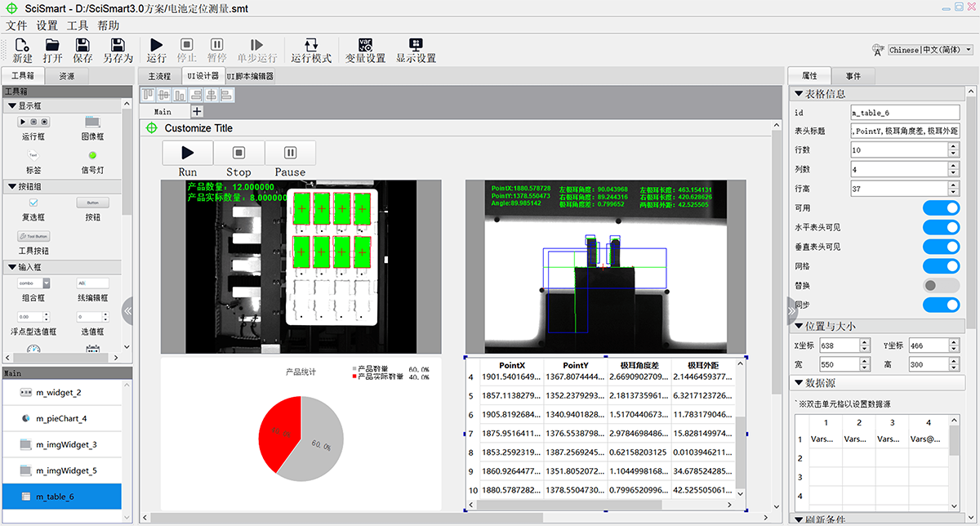Viewport: 980px width, 526px height.
Task: Open the 文件 menu
Action: [16, 25]
